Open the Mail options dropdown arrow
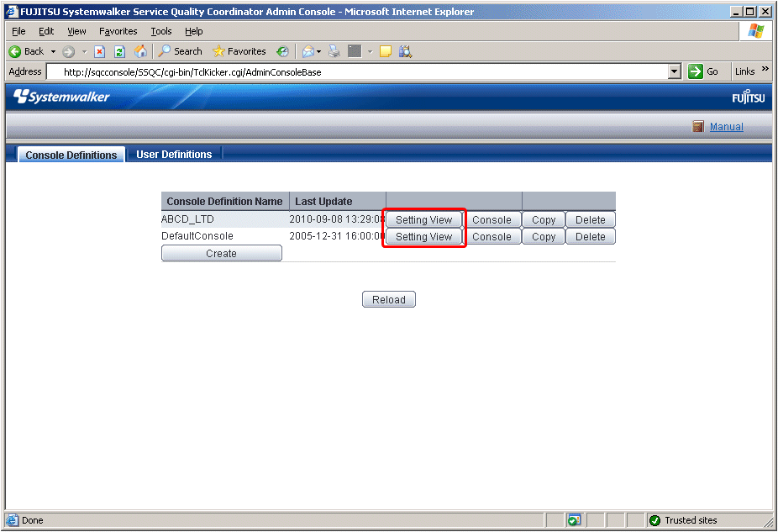Screen dimensions: 778x532 click(x=319, y=51)
